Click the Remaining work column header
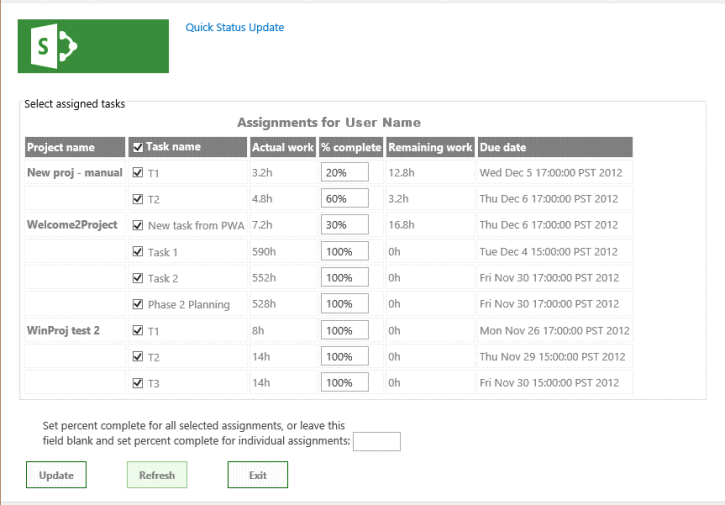The height and width of the screenshot is (505, 725). click(430, 147)
